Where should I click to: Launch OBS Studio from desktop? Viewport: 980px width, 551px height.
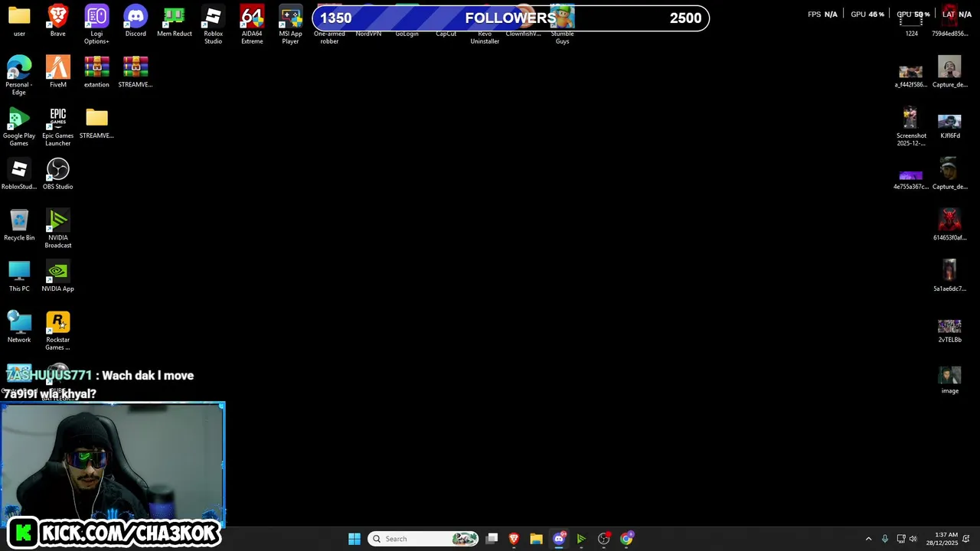58,174
